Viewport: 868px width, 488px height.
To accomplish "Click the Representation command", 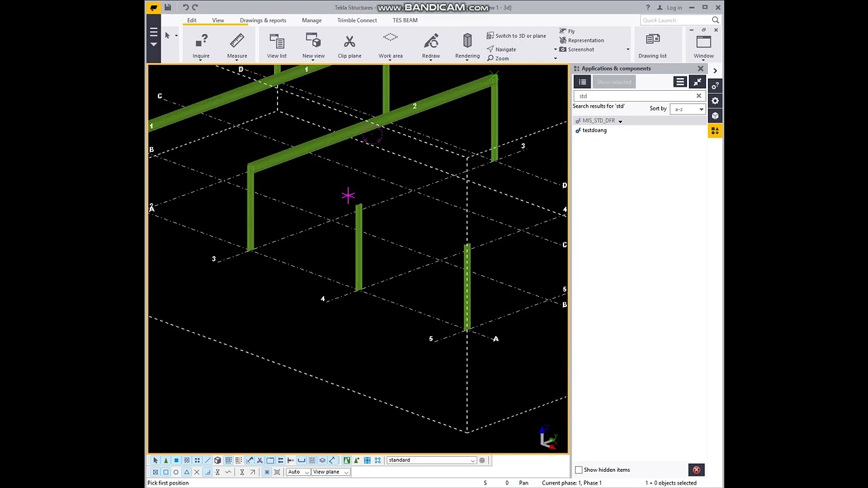I will [581, 40].
